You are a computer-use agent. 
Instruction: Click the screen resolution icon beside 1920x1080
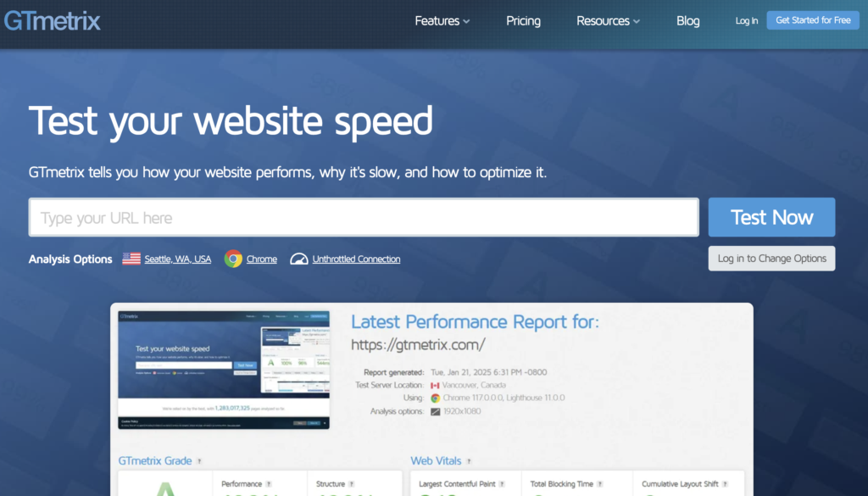(x=435, y=411)
